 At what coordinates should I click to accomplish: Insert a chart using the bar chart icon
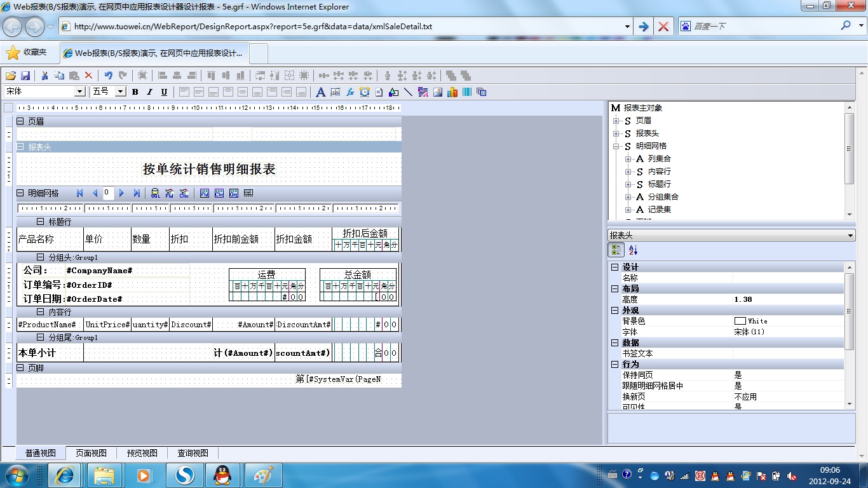tap(452, 92)
